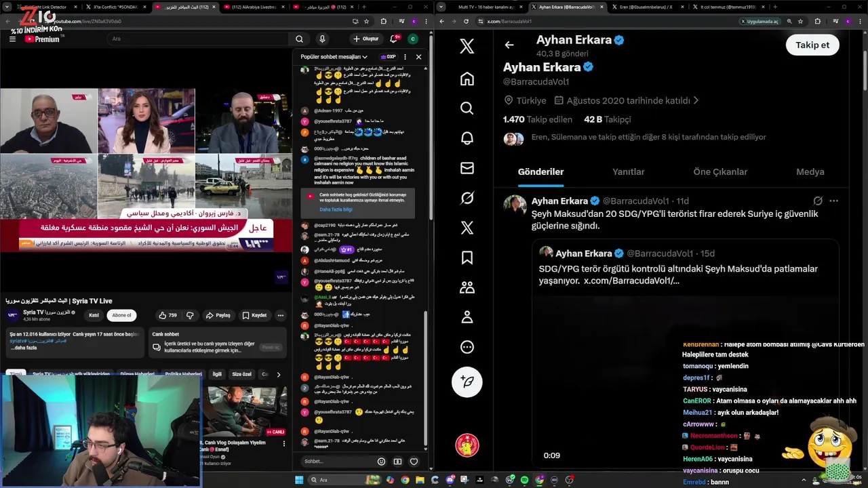This screenshot has width=868, height=488.
Task: Open X Communities icon in sidebar
Action: click(x=467, y=287)
